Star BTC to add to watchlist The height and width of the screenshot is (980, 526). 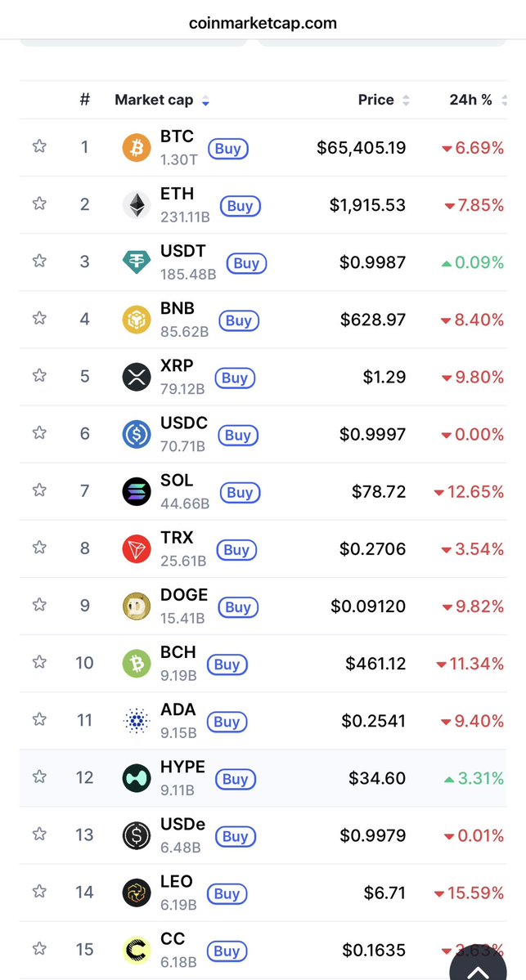(39, 146)
